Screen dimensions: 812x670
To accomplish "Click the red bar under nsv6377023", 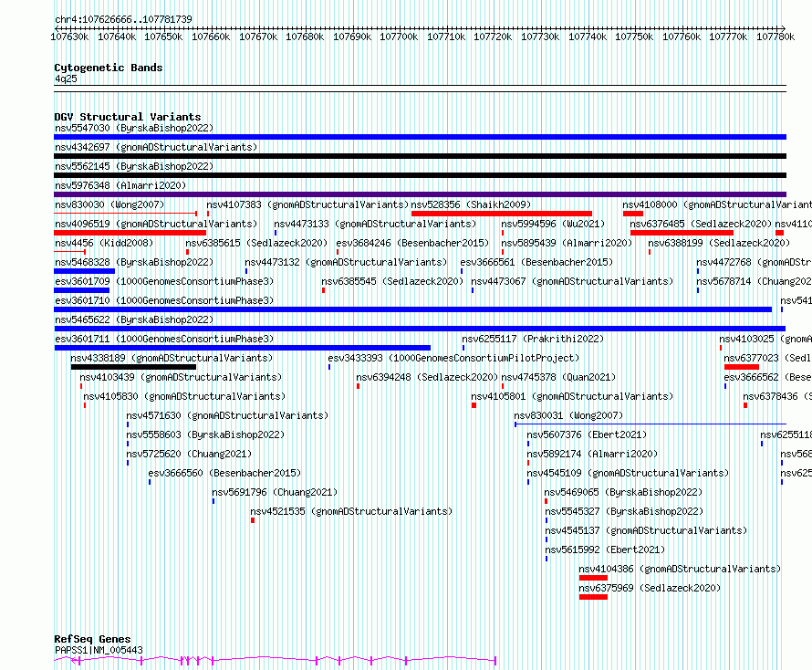I will click(x=742, y=367).
